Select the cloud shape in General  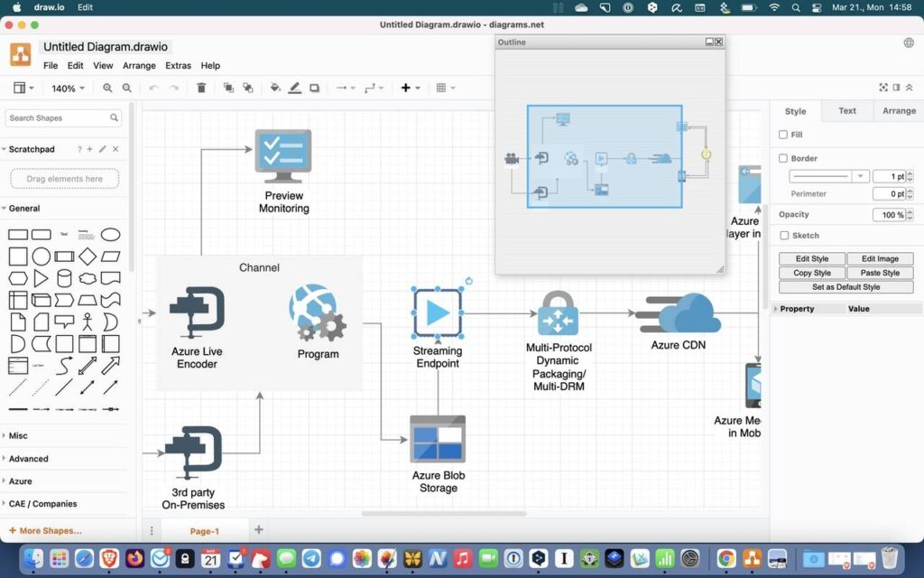[88, 278]
